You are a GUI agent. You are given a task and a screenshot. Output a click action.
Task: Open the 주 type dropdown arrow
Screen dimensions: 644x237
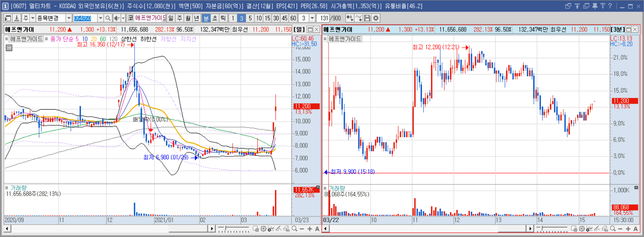click(x=33, y=18)
